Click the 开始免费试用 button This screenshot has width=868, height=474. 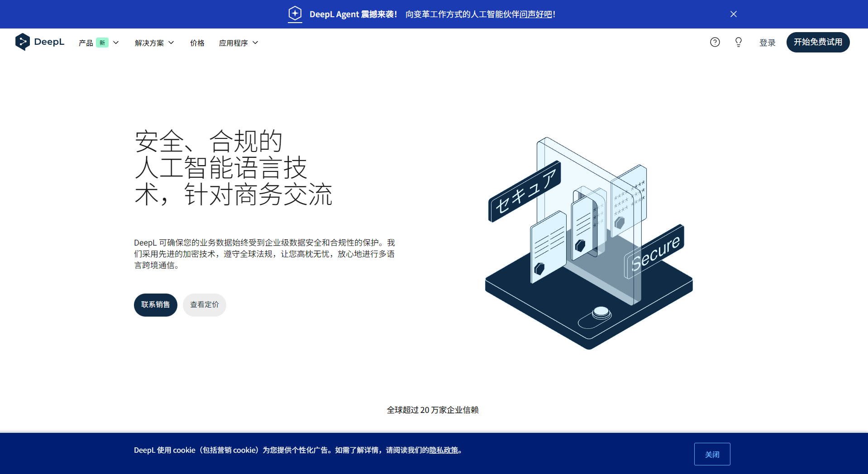click(x=817, y=42)
